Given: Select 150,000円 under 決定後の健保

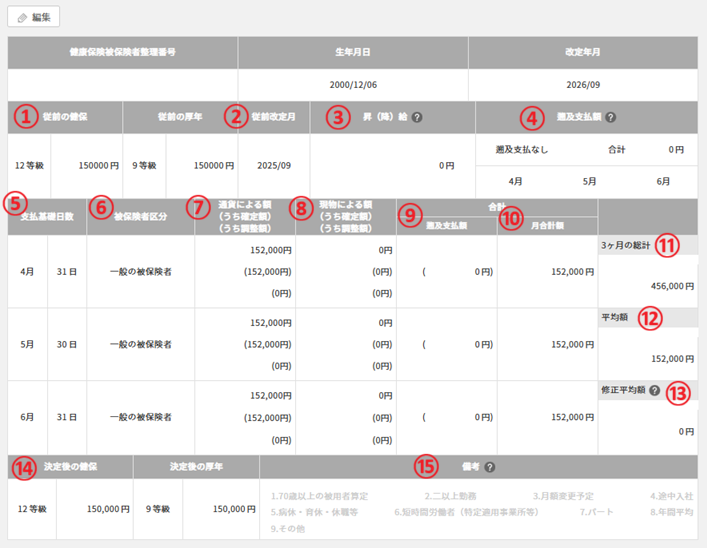Looking at the screenshot, I should point(108,509).
